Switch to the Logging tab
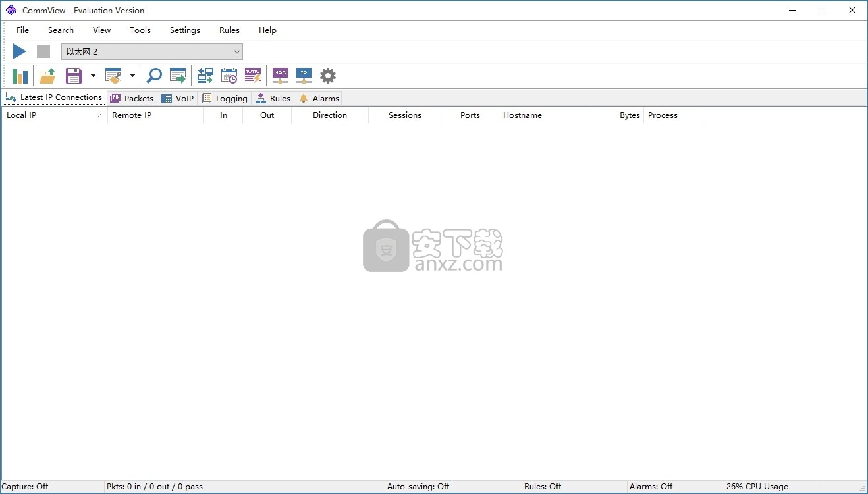Image resolution: width=868 pixels, height=494 pixels. (x=225, y=98)
